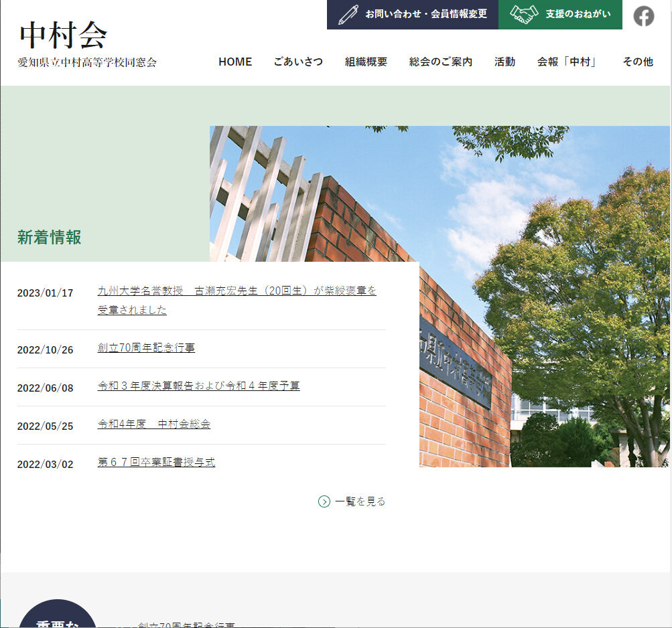Click the date 2022/05/25

pyautogui.click(x=45, y=426)
